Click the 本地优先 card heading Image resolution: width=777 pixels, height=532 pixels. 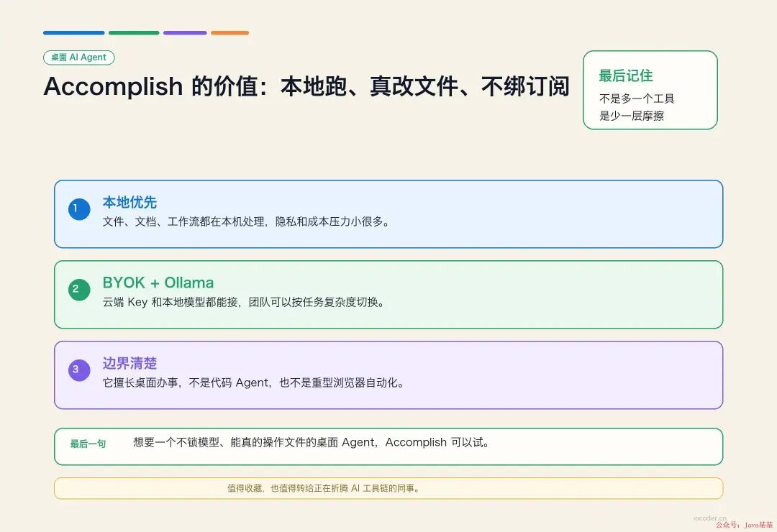pyautogui.click(x=129, y=202)
